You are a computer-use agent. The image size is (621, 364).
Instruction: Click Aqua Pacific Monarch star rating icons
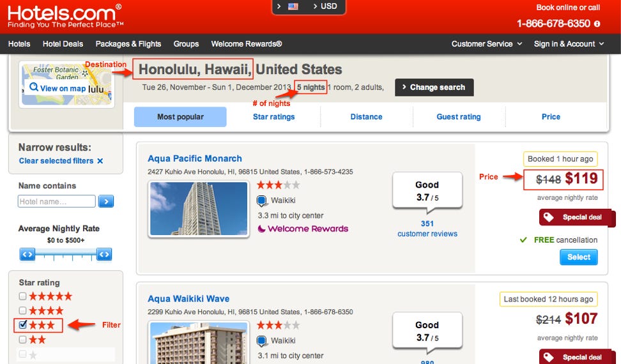[279, 185]
